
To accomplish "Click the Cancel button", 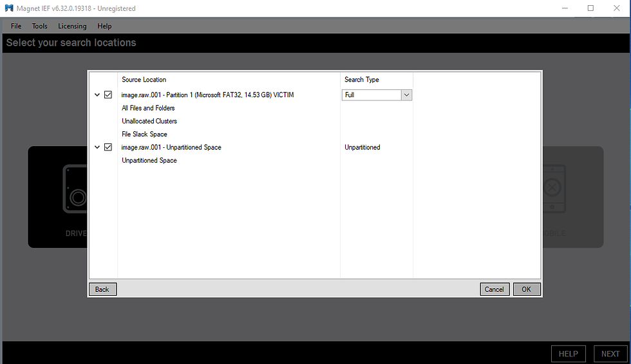I will tap(494, 289).
